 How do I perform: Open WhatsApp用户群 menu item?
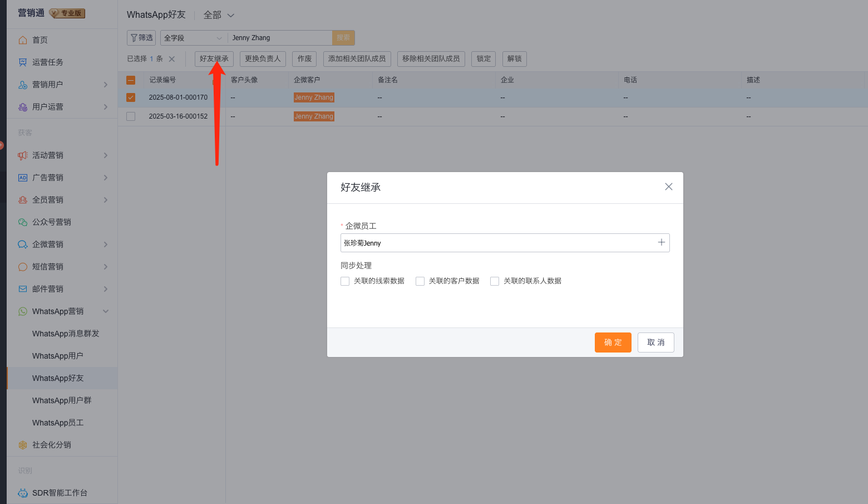pos(62,400)
